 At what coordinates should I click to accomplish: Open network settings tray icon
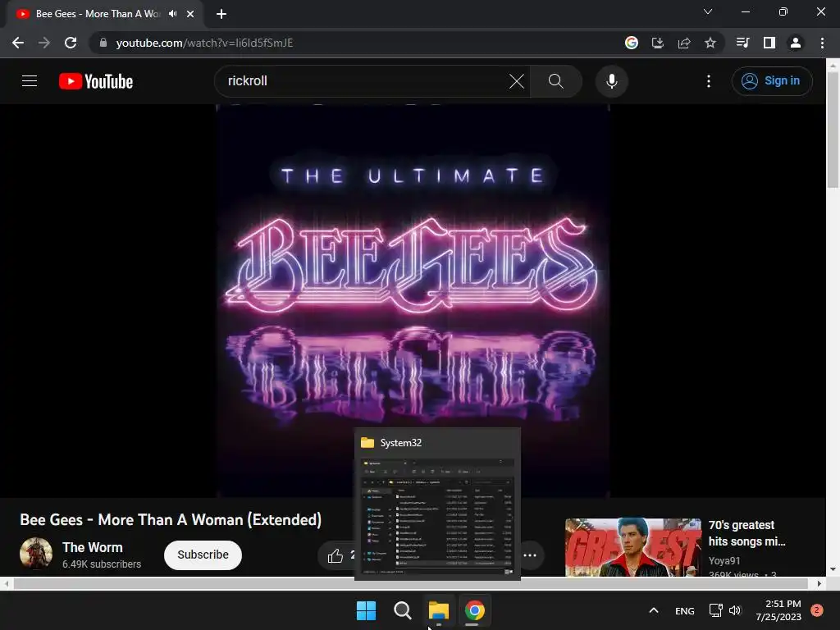click(x=715, y=610)
